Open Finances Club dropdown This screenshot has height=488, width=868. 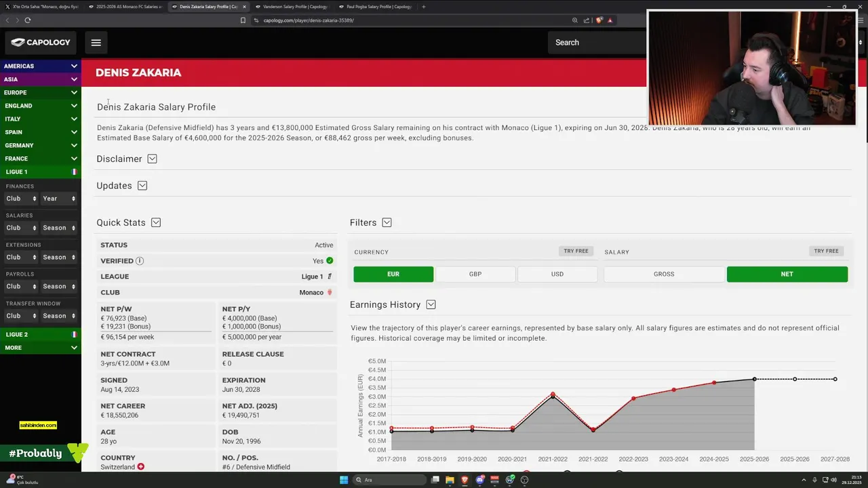coord(21,199)
